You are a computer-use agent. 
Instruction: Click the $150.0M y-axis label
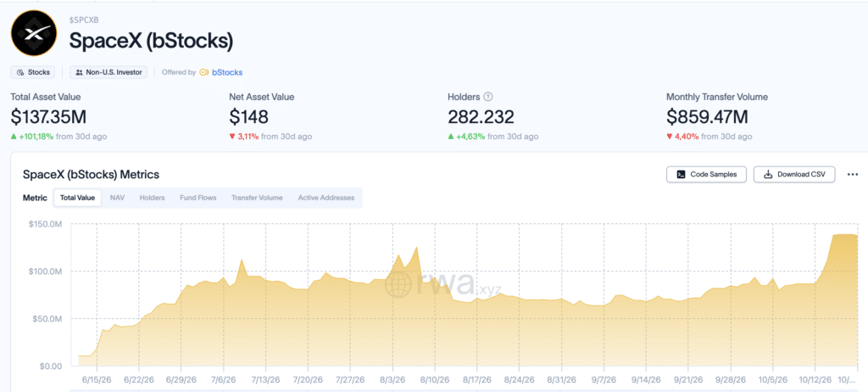click(46, 224)
